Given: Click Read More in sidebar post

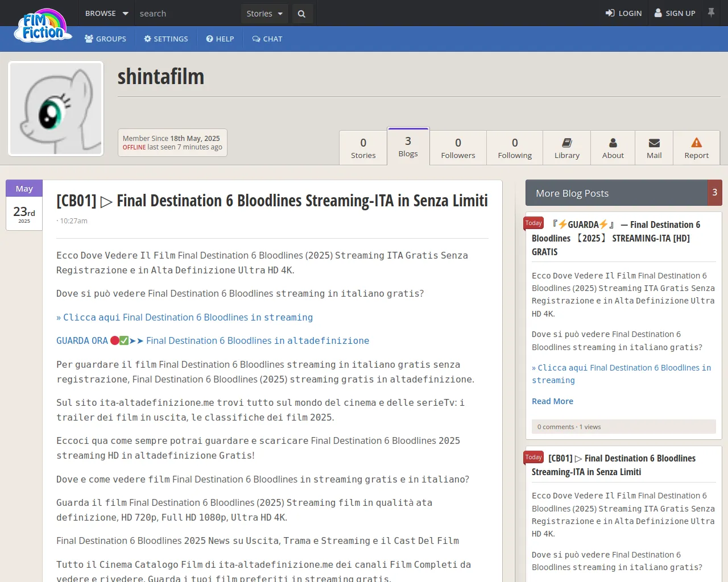Looking at the screenshot, I should (x=552, y=401).
